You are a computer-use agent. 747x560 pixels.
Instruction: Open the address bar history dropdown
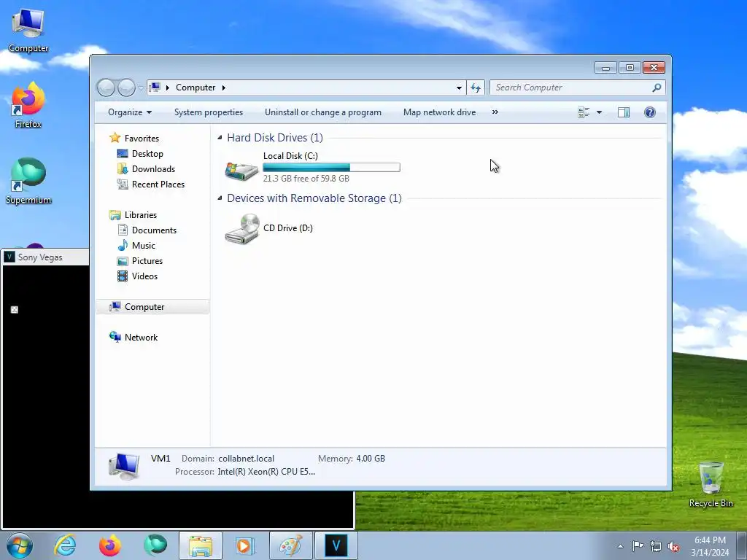coord(459,87)
